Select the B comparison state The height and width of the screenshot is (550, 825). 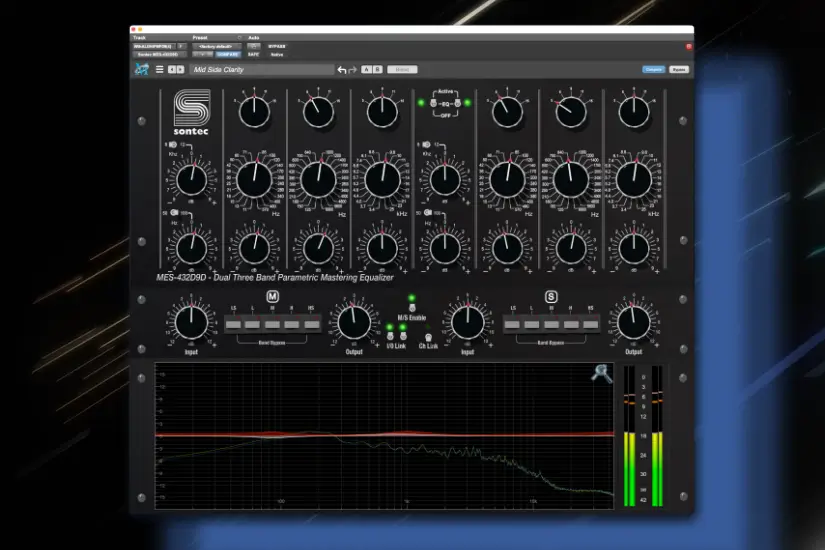point(377,70)
